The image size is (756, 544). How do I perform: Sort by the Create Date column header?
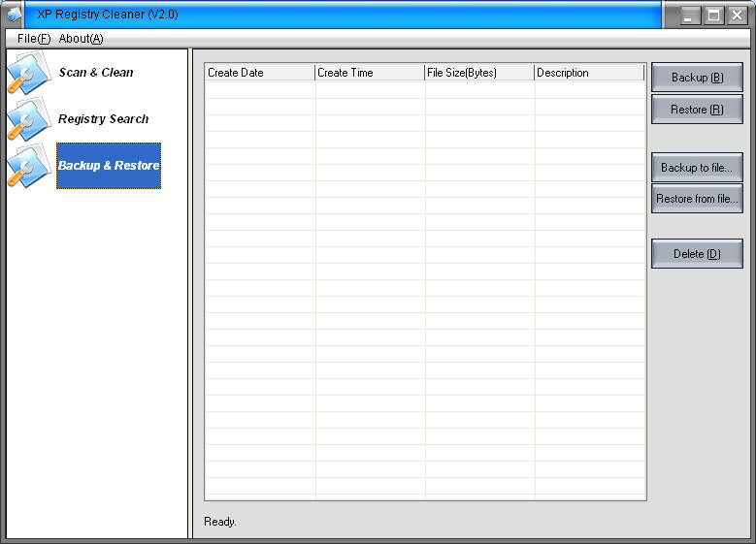260,73
